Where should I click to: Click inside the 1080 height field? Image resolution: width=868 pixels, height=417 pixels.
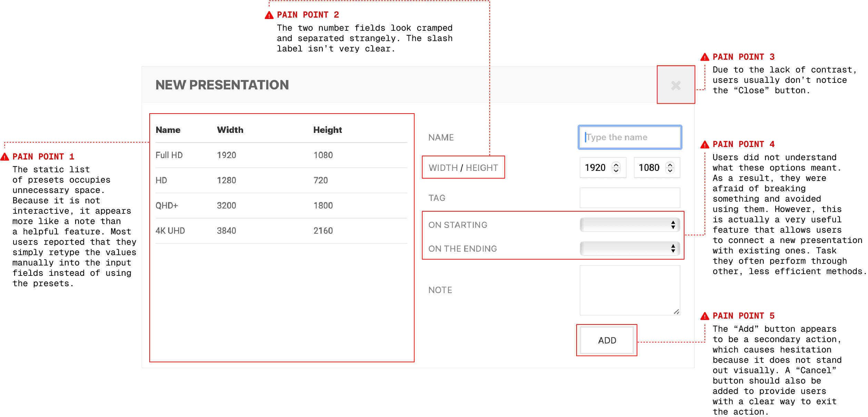649,168
